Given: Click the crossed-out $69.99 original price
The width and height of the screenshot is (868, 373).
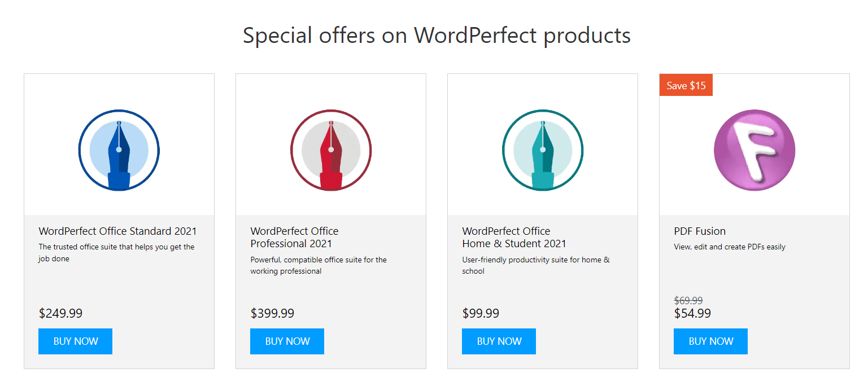Looking at the screenshot, I should pos(688,300).
